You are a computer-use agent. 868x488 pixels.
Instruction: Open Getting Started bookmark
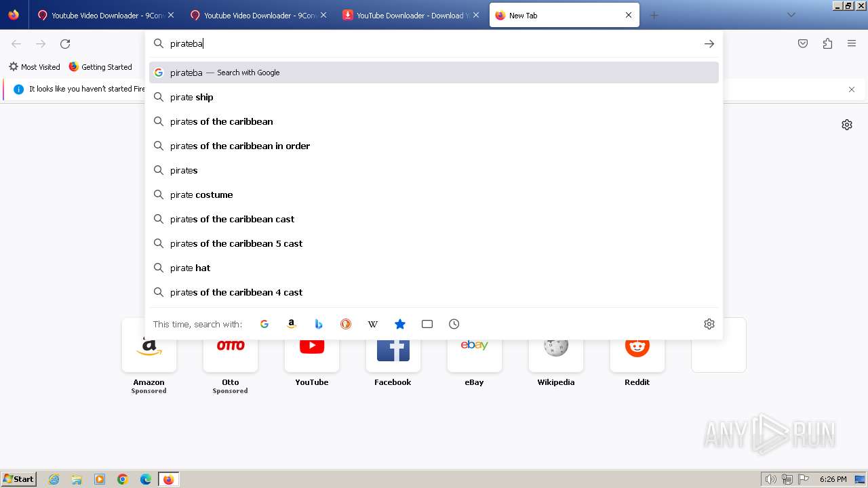pos(100,67)
